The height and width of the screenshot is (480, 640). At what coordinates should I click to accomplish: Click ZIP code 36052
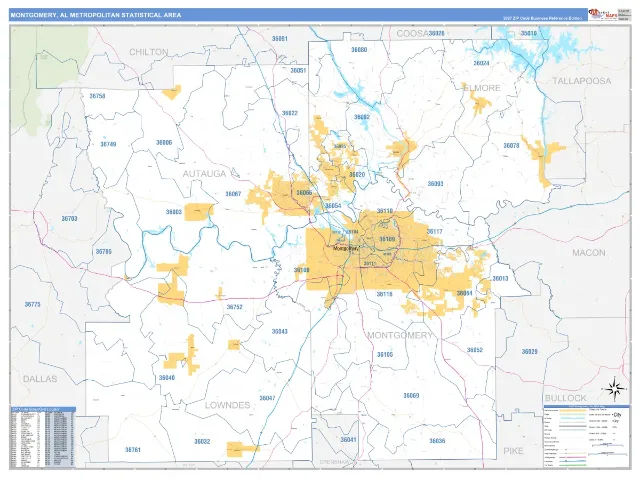pos(475,350)
